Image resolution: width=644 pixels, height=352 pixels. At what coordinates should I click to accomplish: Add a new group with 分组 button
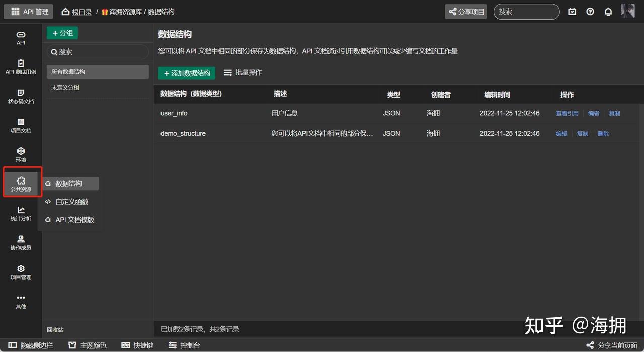click(62, 33)
